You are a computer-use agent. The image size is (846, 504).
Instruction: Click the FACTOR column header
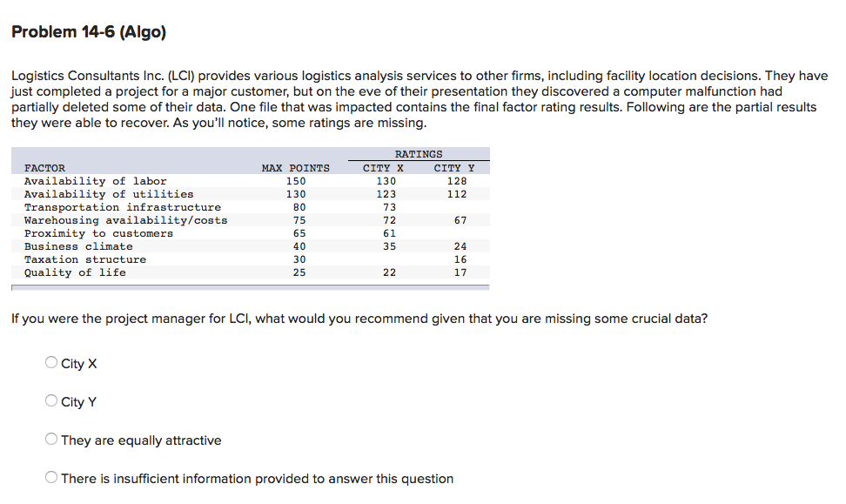point(44,168)
